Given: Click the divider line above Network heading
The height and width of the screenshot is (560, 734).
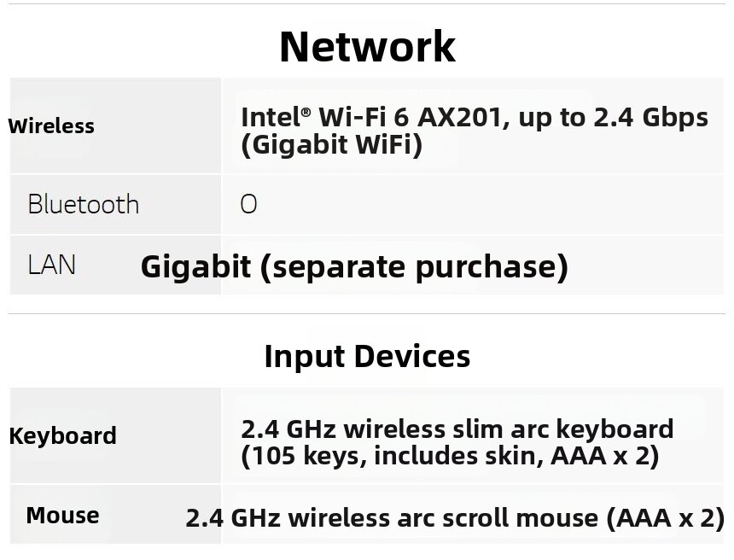Looking at the screenshot, I should [x=367, y=3].
